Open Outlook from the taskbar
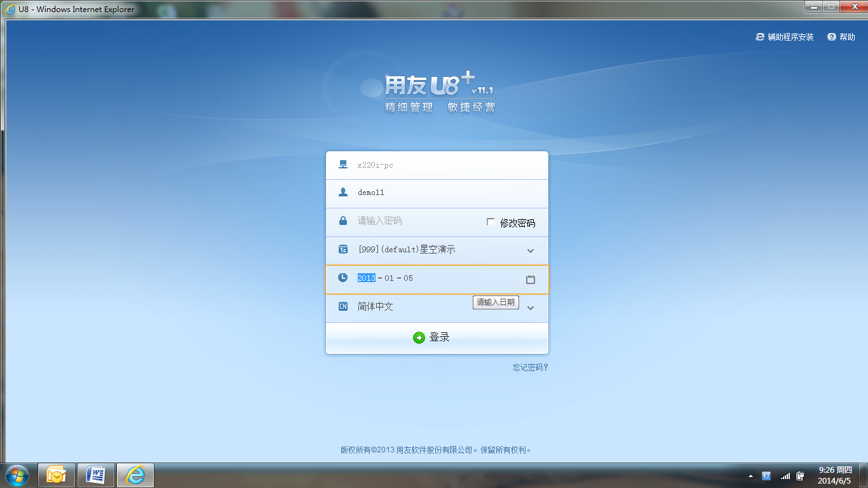 tap(57, 475)
